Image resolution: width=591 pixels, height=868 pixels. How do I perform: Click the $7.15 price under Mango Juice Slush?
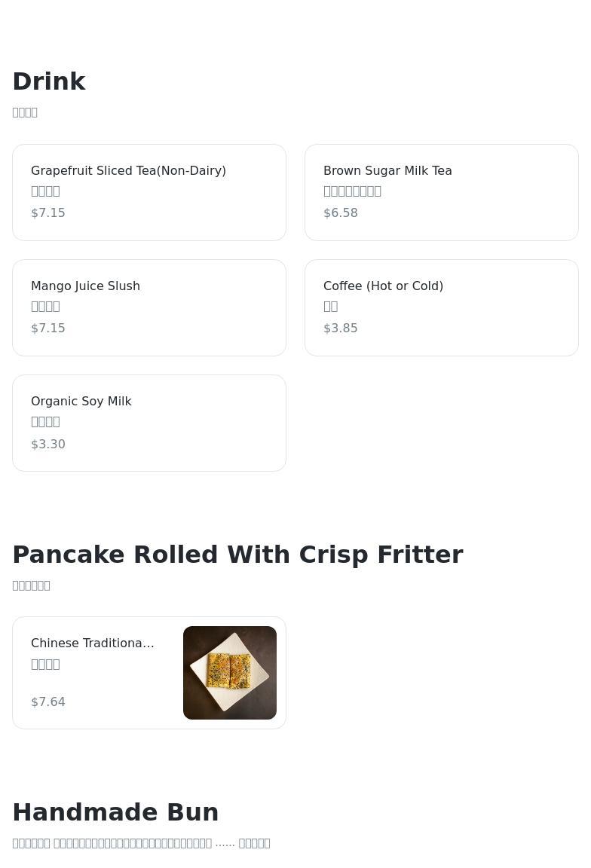point(48,329)
